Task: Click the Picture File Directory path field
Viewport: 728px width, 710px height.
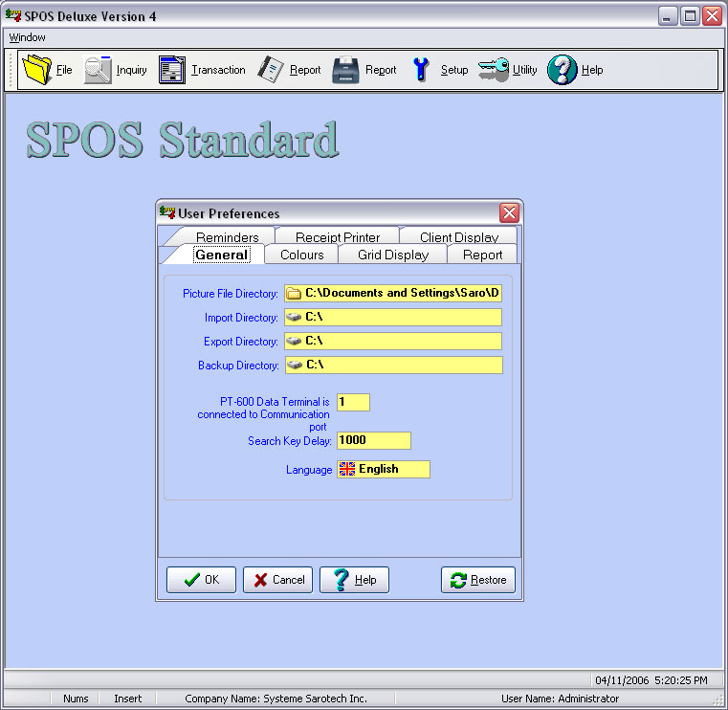Action: pos(393,293)
